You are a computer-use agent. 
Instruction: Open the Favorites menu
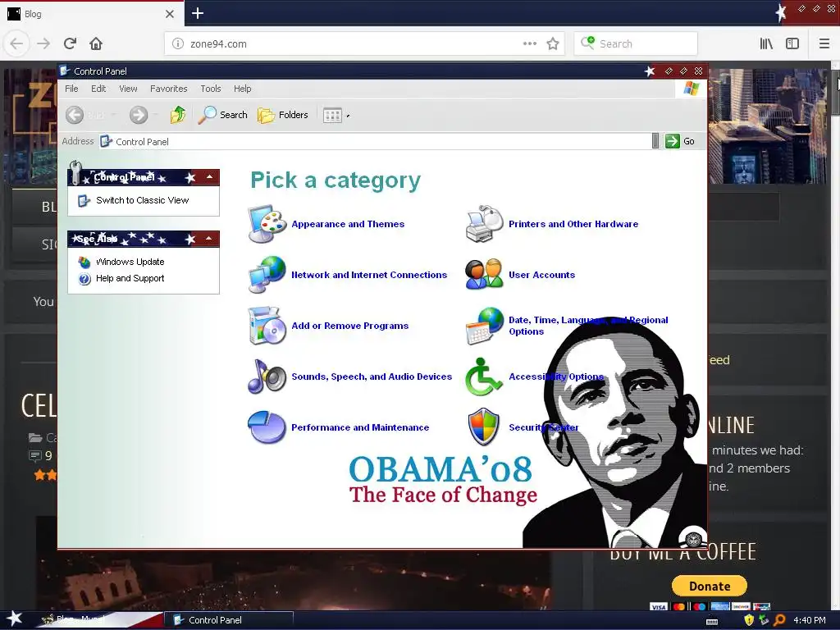[168, 89]
